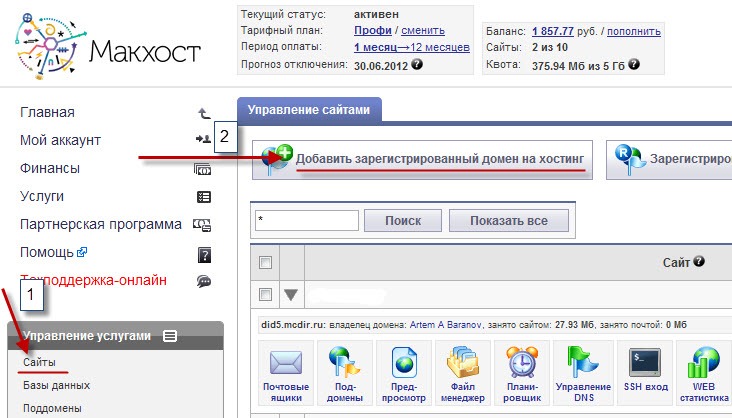This screenshot has height=418, width=732.
Task: Click the пополнить balance link
Action: coord(634,31)
